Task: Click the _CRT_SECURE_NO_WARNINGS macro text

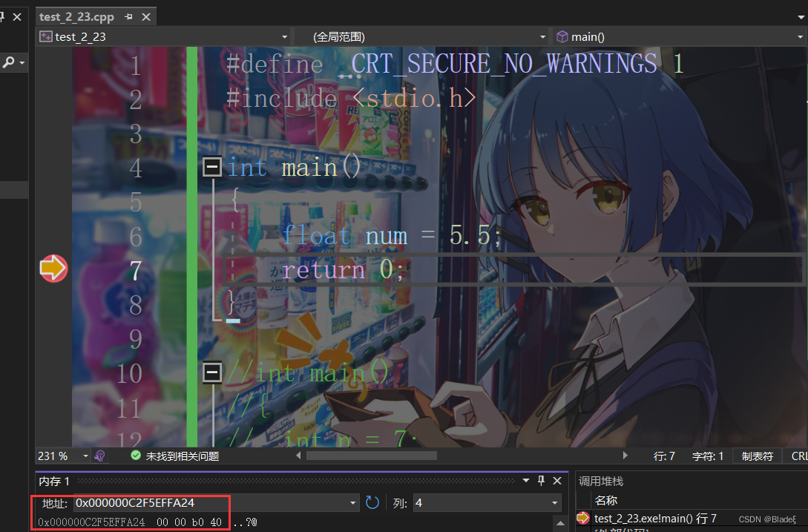Action: pos(498,64)
